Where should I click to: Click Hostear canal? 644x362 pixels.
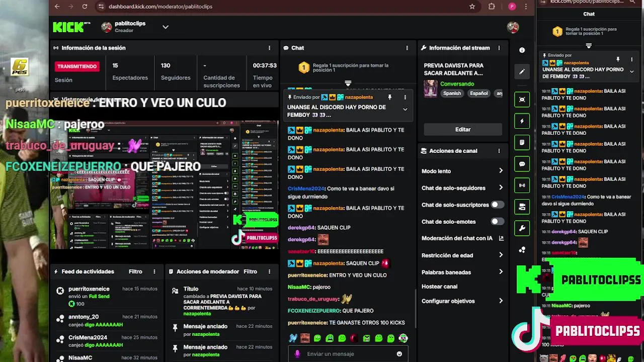coord(439,287)
